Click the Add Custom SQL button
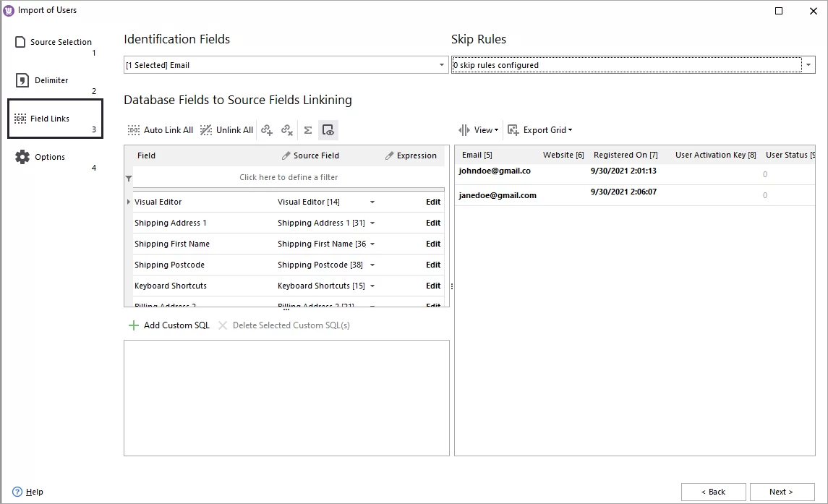This screenshot has width=828, height=504. coord(168,325)
